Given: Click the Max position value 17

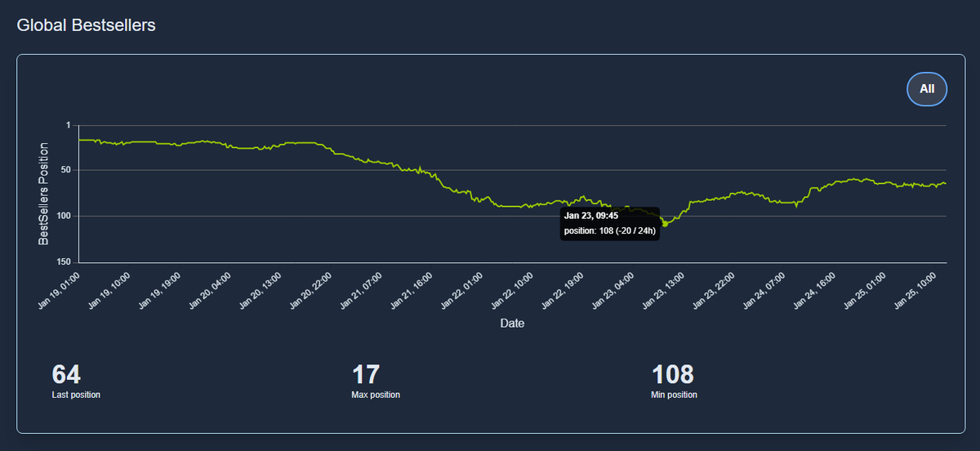Looking at the screenshot, I should click(366, 375).
